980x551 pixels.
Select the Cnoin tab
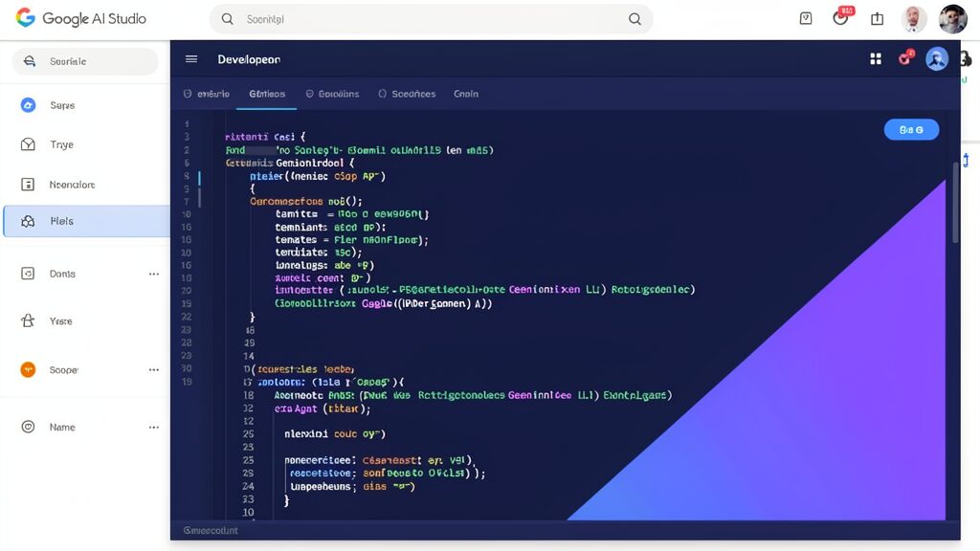click(x=466, y=94)
